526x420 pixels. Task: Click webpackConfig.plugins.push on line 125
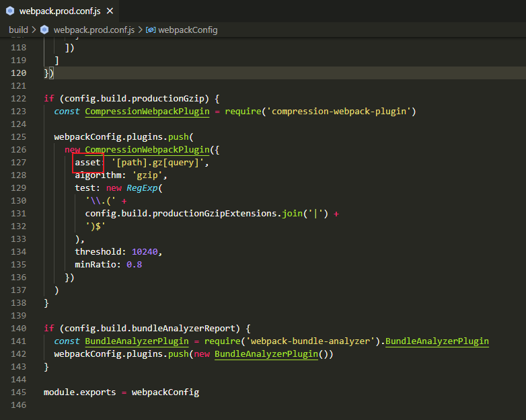coord(122,137)
